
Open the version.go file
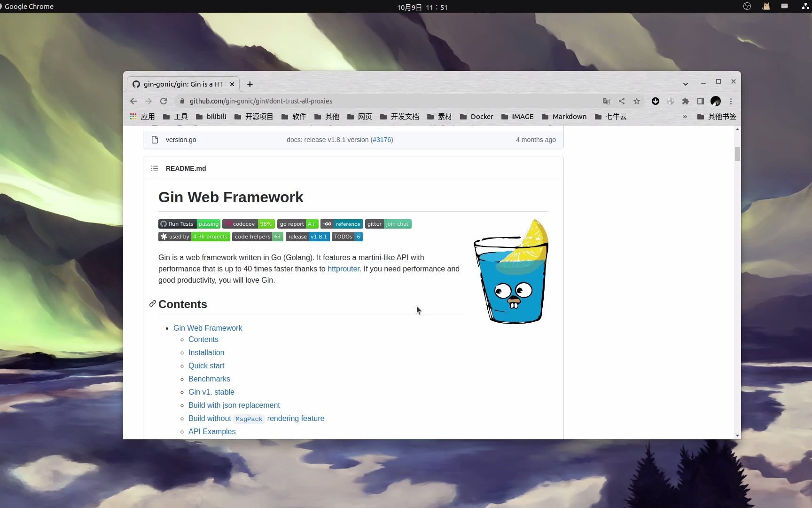point(181,140)
